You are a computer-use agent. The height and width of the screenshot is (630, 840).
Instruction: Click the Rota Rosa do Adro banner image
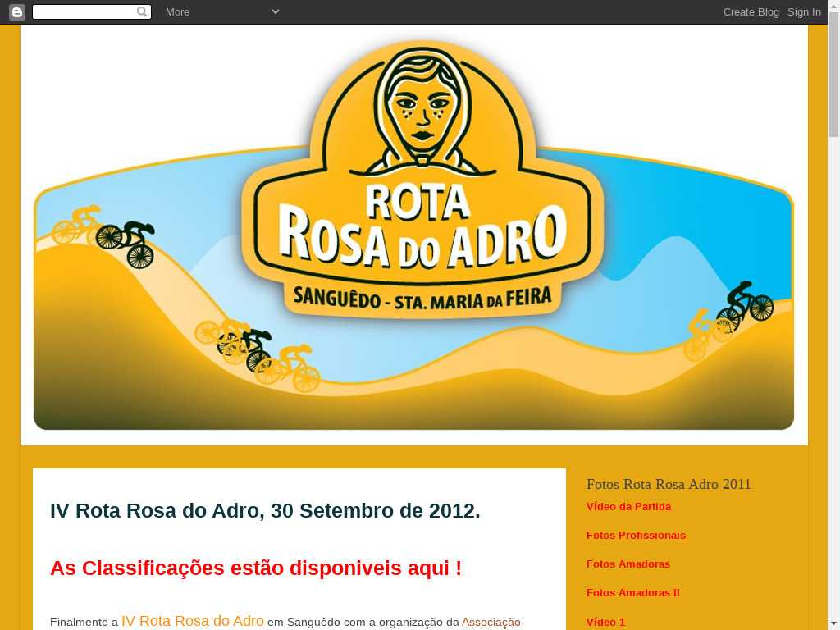click(x=413, y=235)
